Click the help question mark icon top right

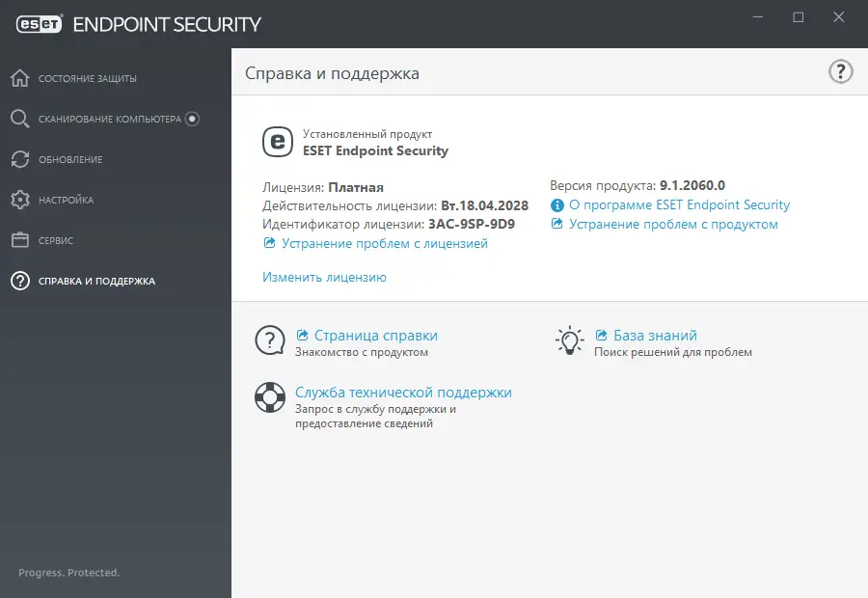click(841, 71)
